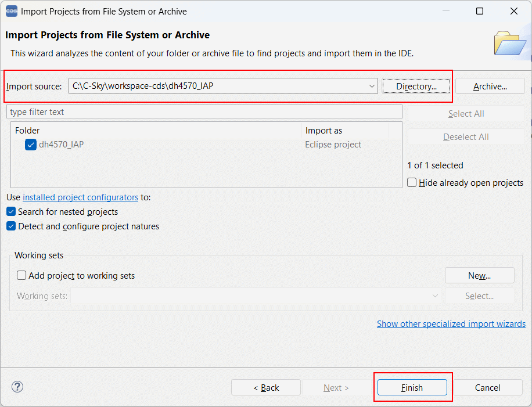
Task: Create a working set with New...
Action: coord(479,275)
